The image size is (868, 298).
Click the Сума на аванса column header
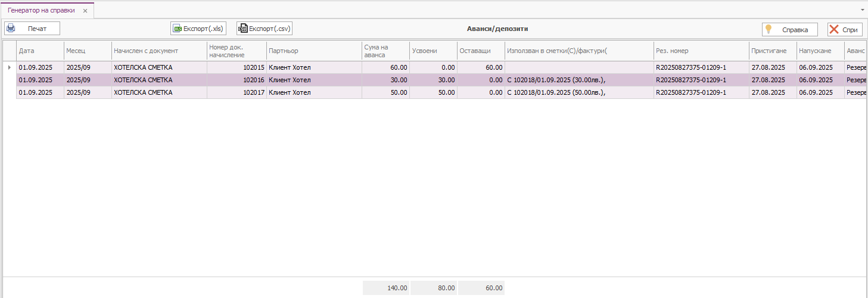click(x=385, y=51)
